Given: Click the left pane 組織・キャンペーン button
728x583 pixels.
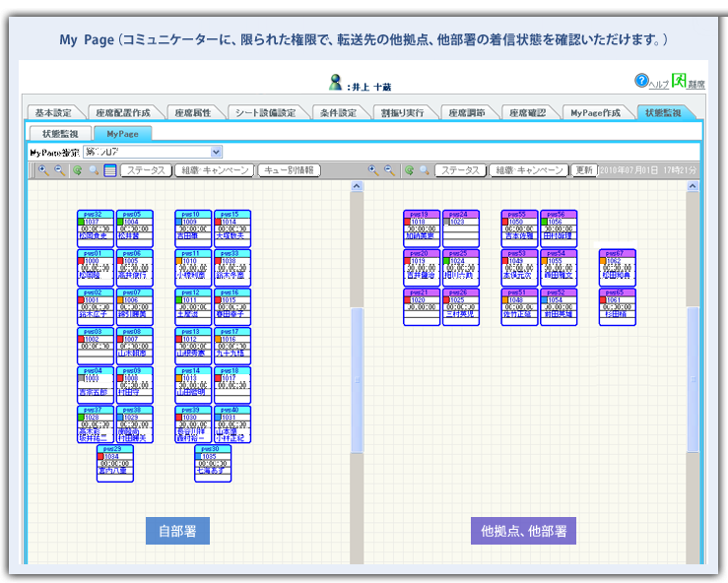Looking at the screenshot, I should [215, 170].
